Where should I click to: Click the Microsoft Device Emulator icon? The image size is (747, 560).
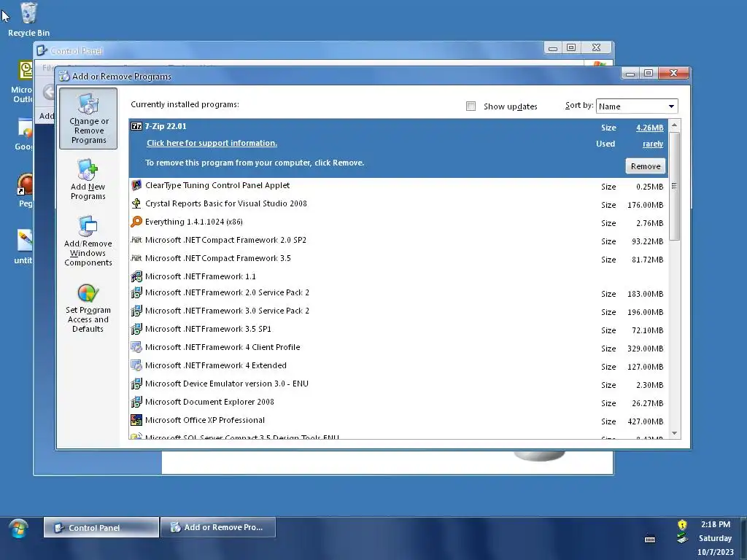pos(136,384)
